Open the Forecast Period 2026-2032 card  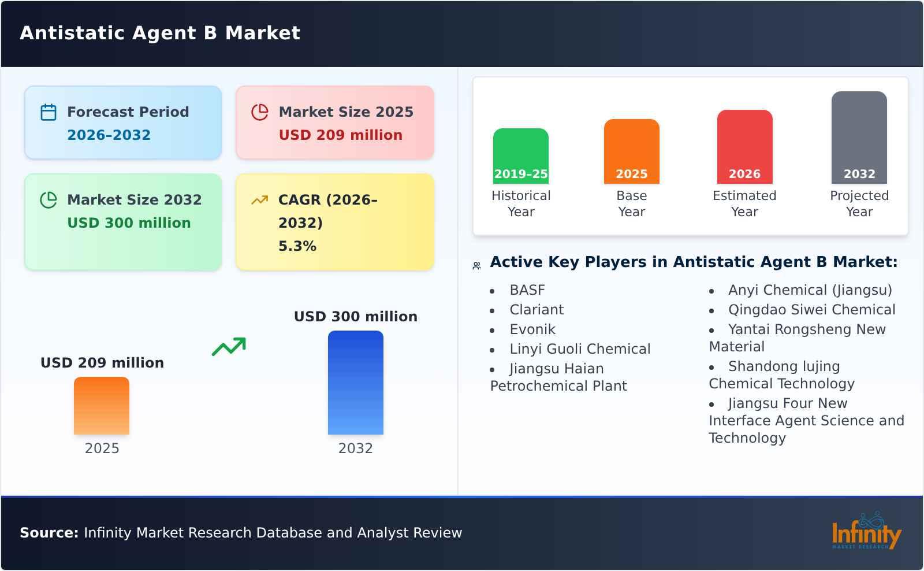coord(122,122)
